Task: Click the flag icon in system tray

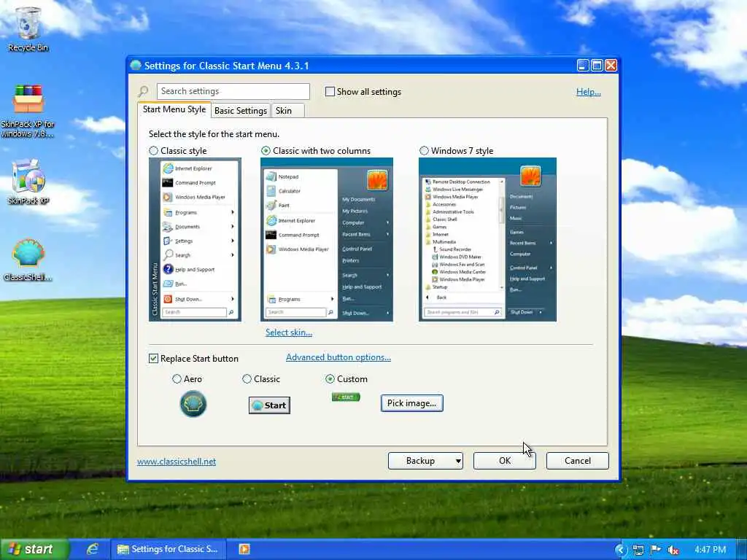Action: [656, 550]
